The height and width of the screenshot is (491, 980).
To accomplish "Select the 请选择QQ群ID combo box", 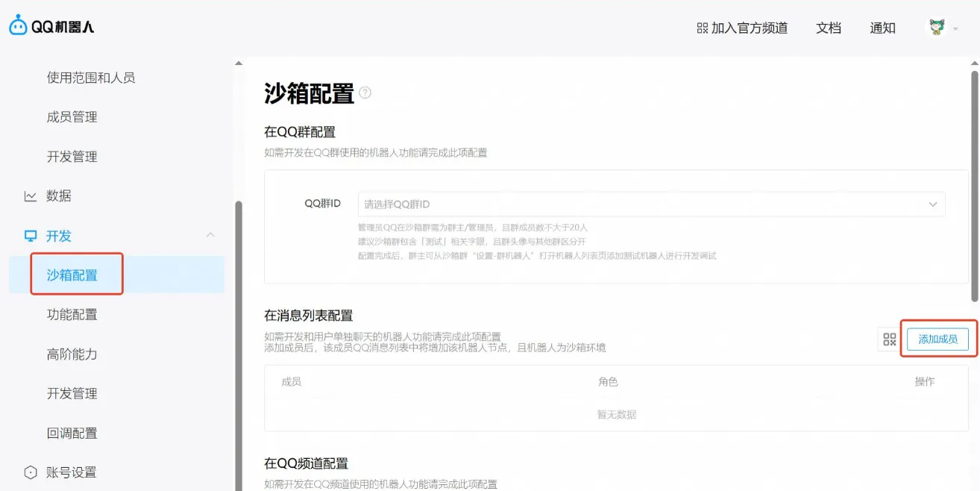I will coord(651,204).
